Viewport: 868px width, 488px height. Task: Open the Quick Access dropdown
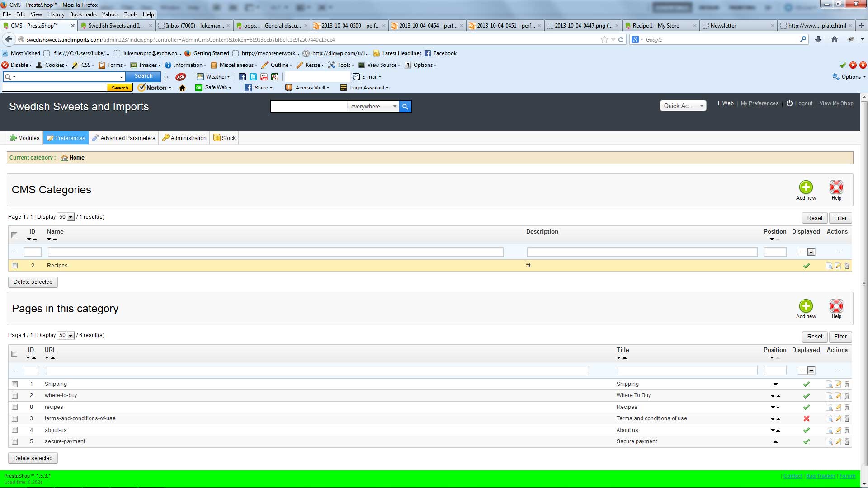coord(683,106)
